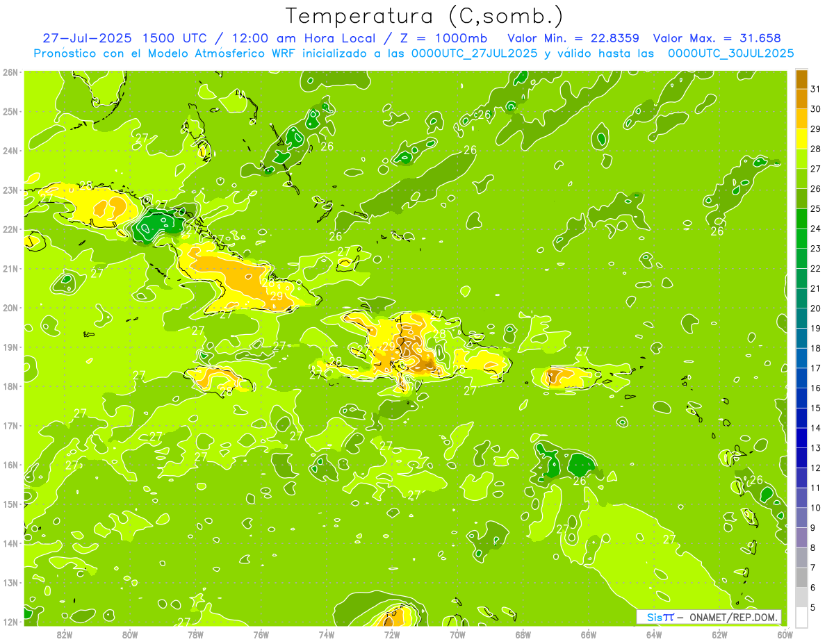The width and height of the screenshot is (834, 644).
Task: Click the latitude axis label 14N
Action: click(10, 543)
